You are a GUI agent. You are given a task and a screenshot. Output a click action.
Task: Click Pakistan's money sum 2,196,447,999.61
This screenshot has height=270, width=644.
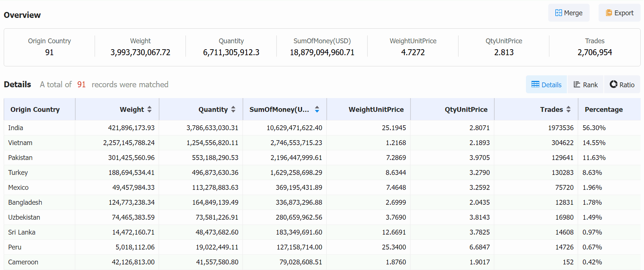click(296, 158)
